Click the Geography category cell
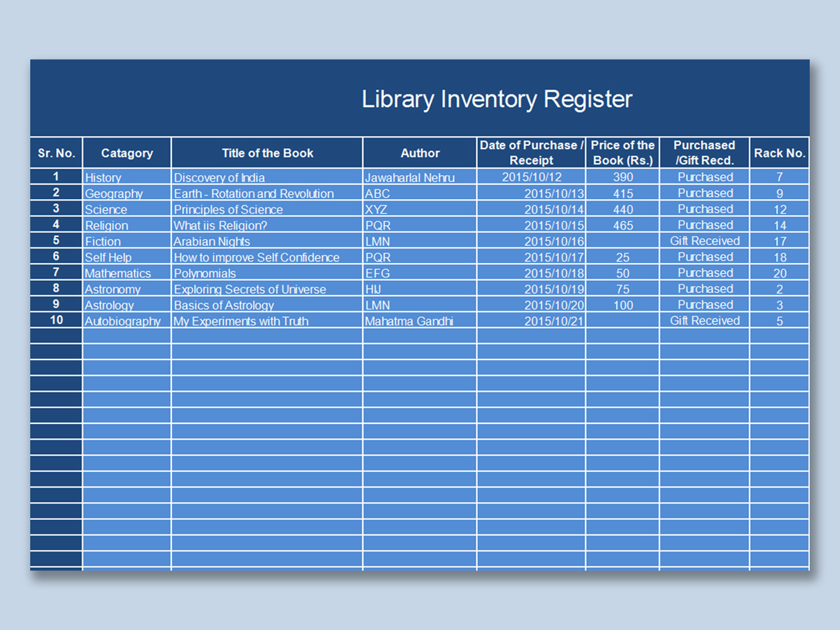The image size is (840, 630). coord(127,193)
